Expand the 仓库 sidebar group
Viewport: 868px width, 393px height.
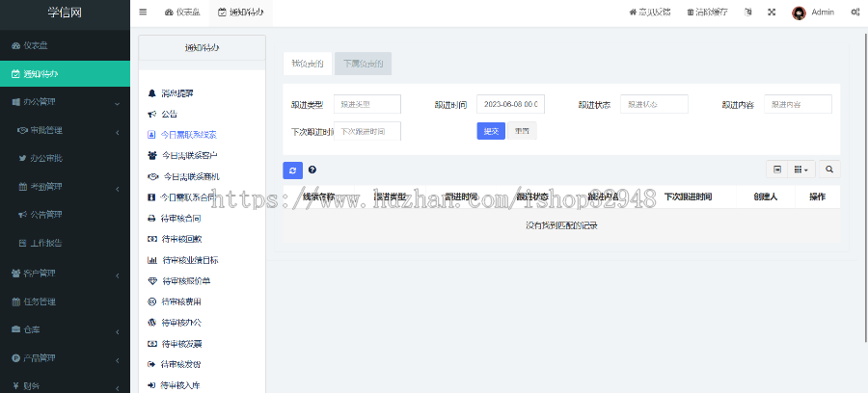[65, 330]
